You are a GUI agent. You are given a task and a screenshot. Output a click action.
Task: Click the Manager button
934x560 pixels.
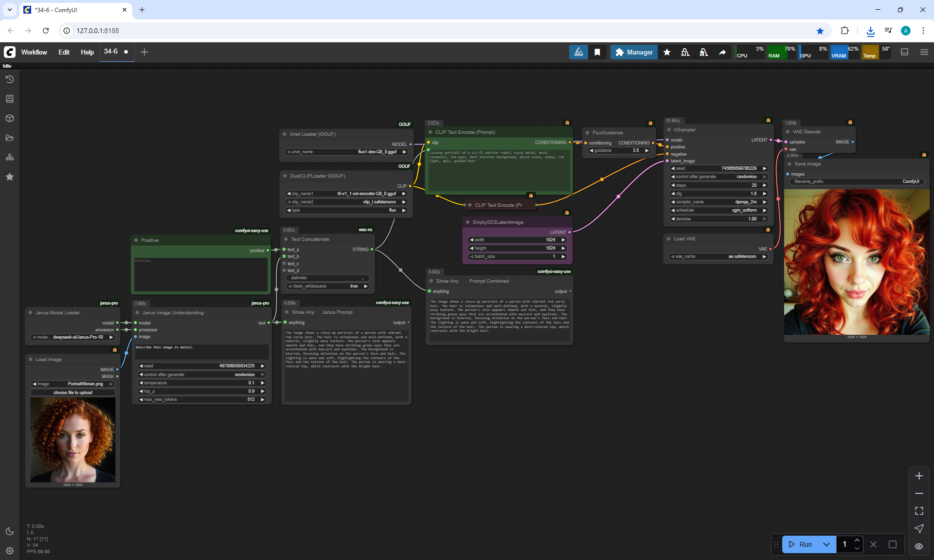pyautogui.click(x=634, y=52)
